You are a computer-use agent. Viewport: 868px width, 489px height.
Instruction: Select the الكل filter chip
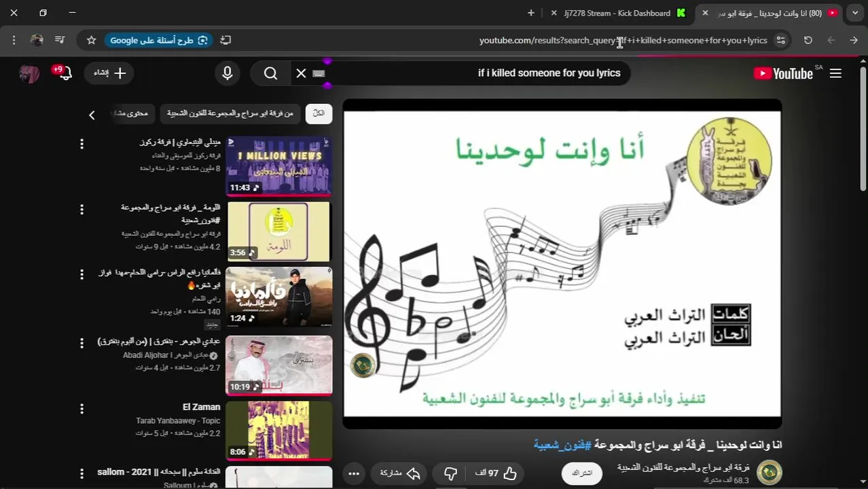point(319,113)
